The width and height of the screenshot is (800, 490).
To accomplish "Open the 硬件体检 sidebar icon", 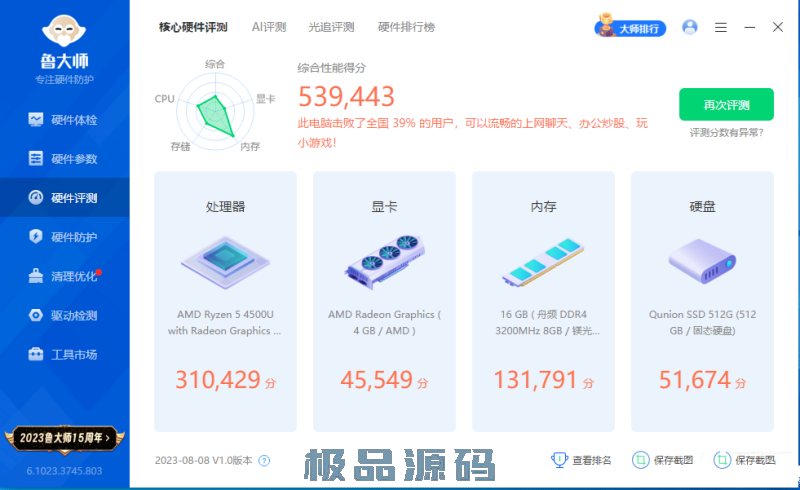I will [x=36, y=120].
